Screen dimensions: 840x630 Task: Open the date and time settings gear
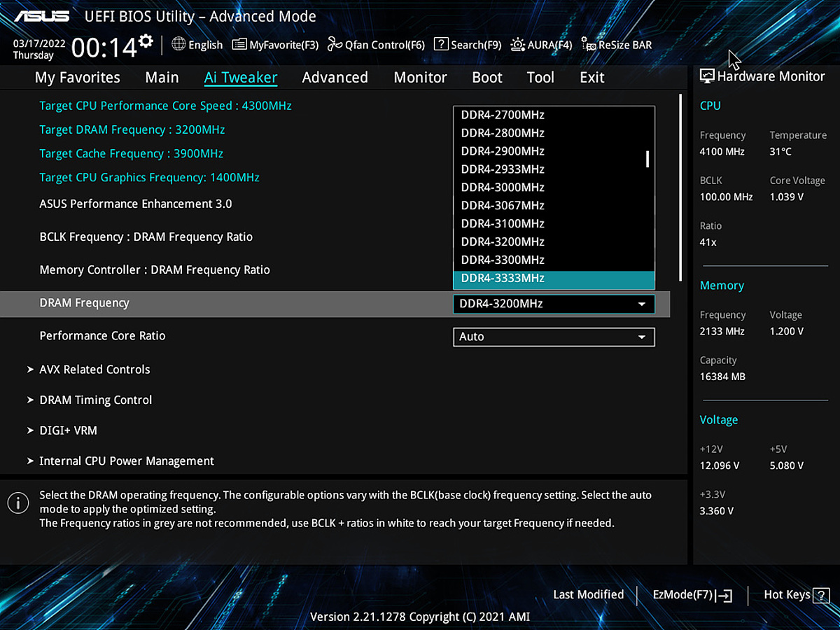click(146, 41)
